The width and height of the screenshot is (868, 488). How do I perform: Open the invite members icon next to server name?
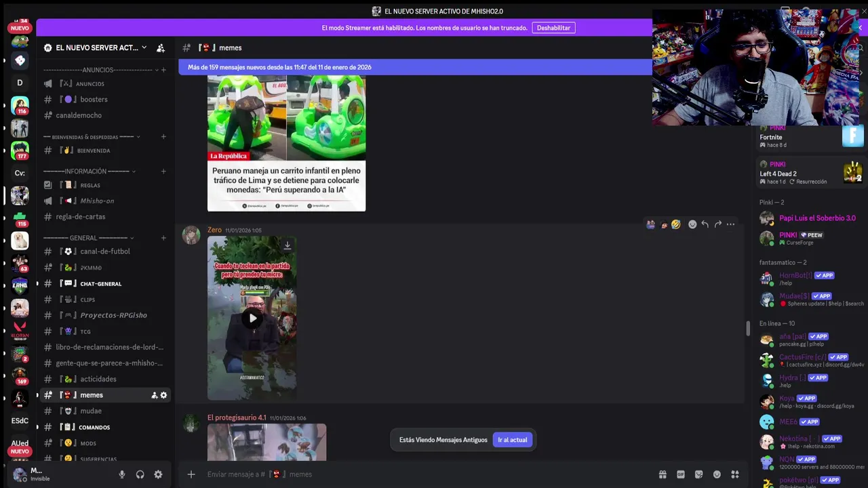161,48
